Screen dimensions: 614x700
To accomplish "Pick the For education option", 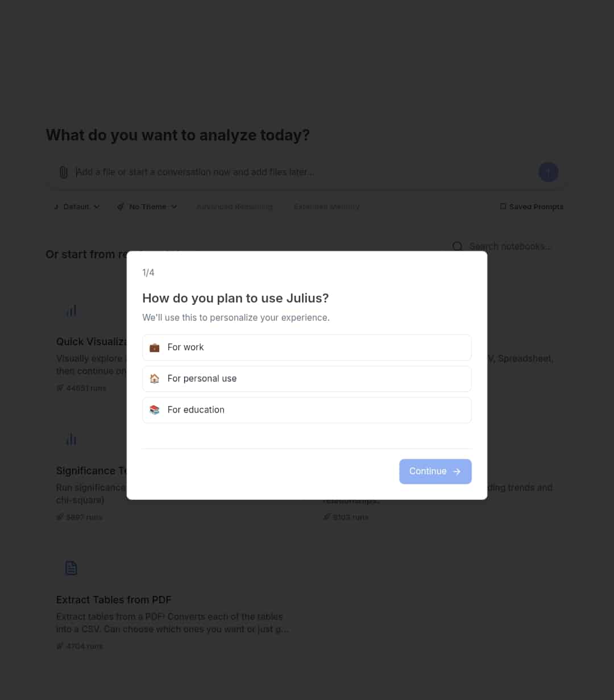I will pos(307,410).
